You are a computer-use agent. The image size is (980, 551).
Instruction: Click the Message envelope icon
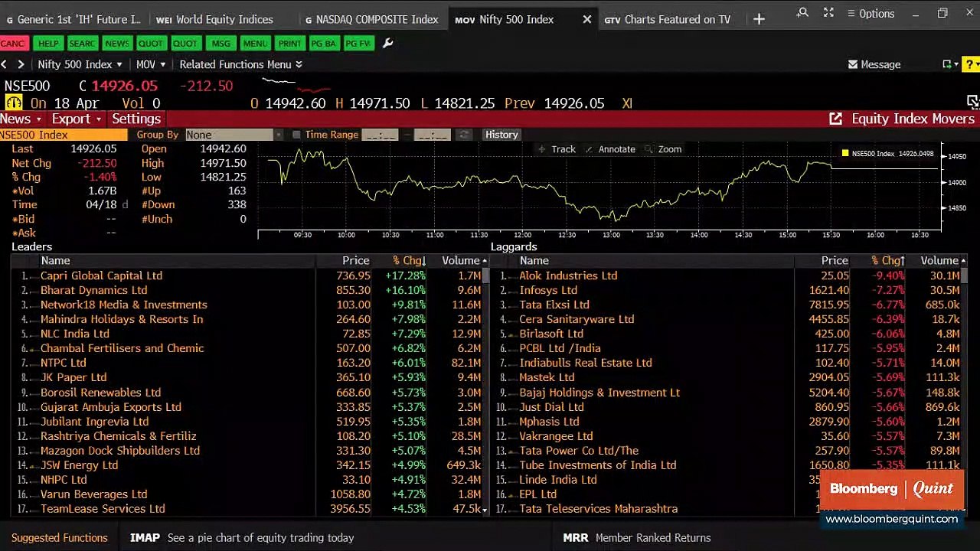[x=853, y=64]
